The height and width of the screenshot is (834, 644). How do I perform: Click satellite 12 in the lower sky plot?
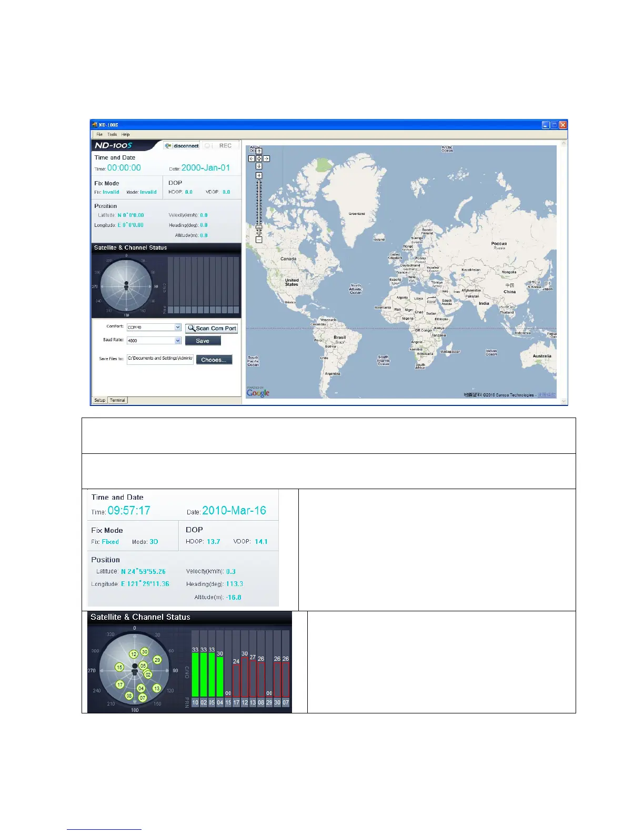pyautogui.click(x=134, y=654)
